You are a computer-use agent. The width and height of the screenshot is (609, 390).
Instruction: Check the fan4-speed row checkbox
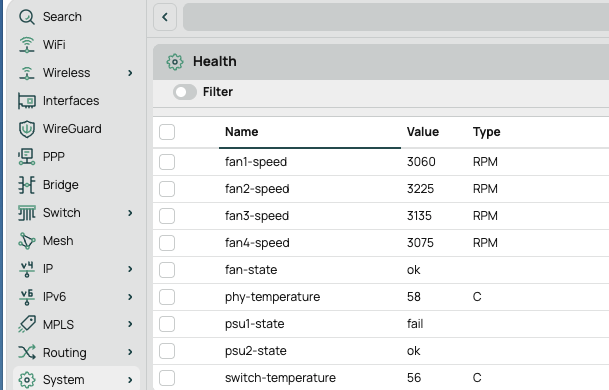point(167,243)
